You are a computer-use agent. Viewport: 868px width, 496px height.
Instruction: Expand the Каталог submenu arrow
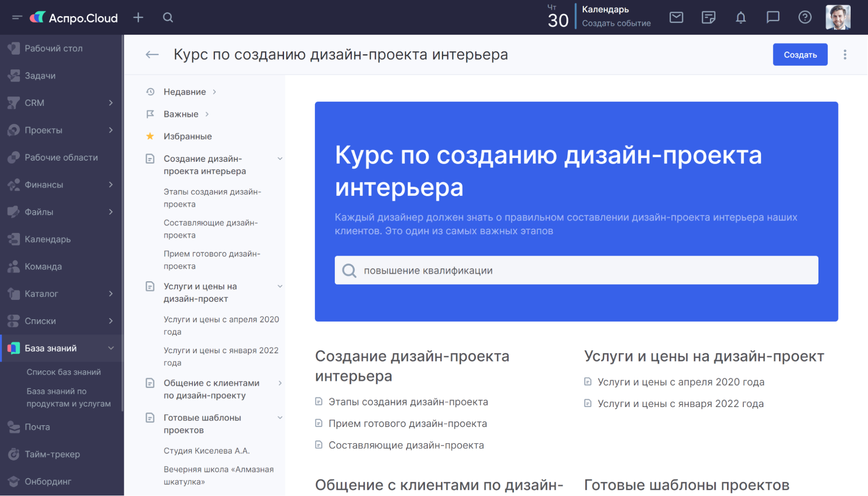pyautogui.click(x=111, y=294)
